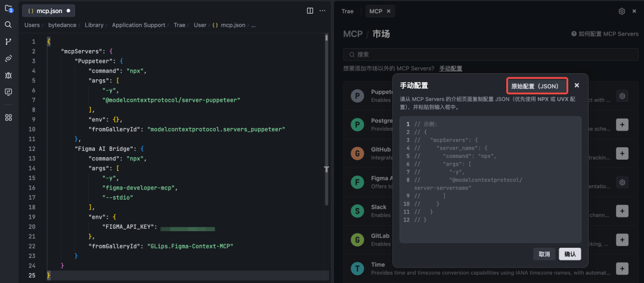
Task: Click the Application Support breadcrumb
Action: tap(138, 25)
